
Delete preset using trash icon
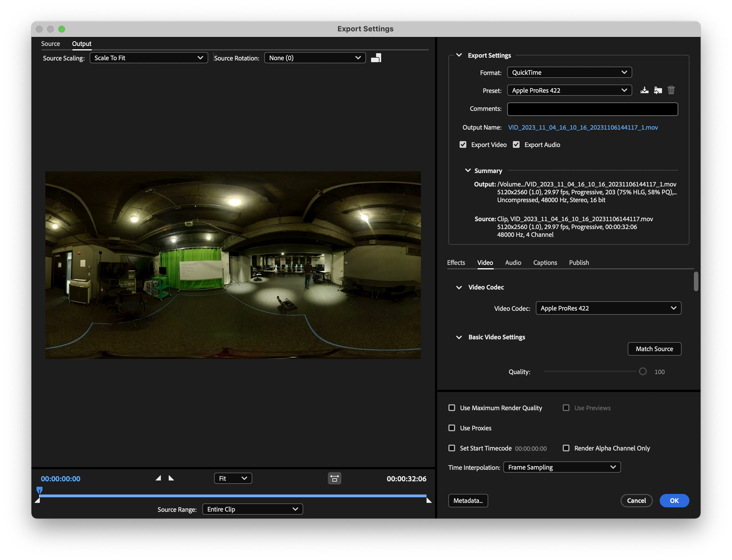click(671, 90)
